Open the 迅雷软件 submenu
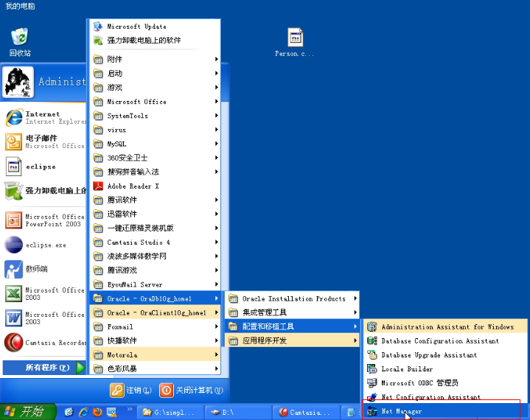 (x=155, y=214)
